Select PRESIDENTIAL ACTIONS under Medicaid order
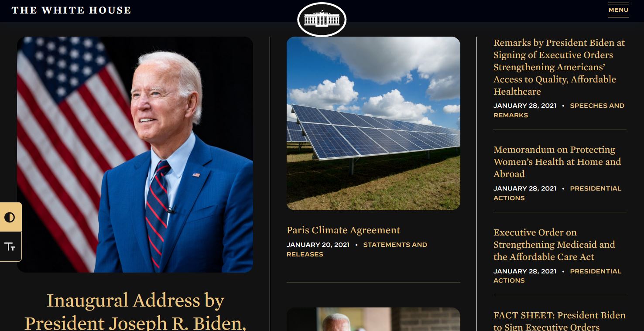The width and height of the screenshot is (644, 331). (x=558, y=276)
